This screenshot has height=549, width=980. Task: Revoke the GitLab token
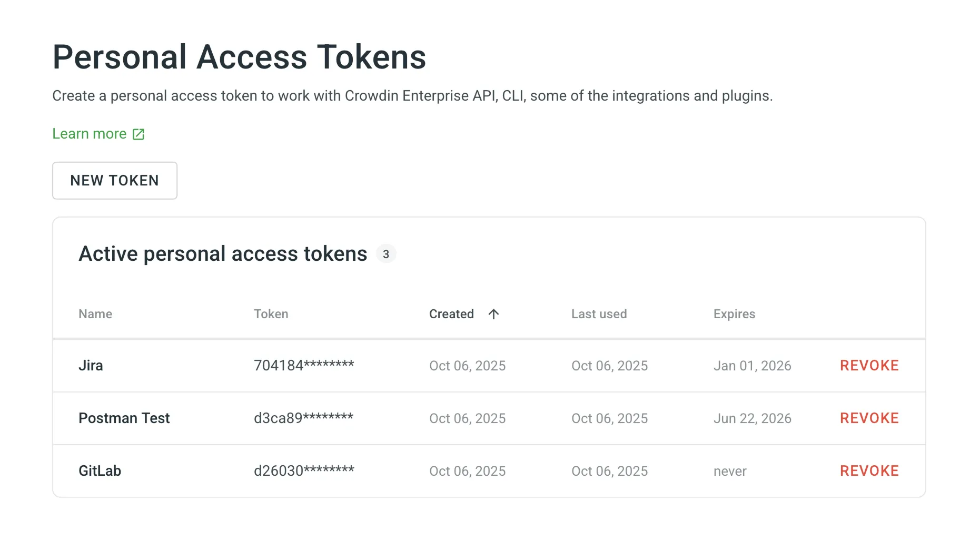(x=869, y=470)
